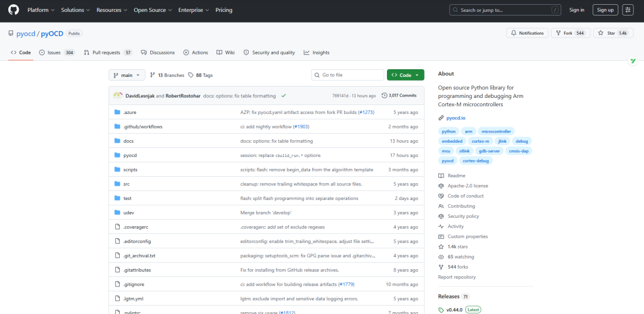
Task: Expand the Open Source menu
Action: tap(153, 10)
